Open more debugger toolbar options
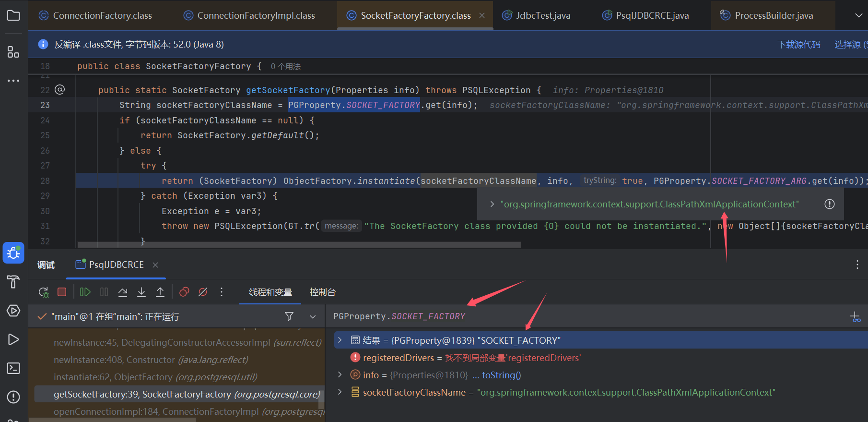This screenshot has height=422, width=868. pos(222,292)
